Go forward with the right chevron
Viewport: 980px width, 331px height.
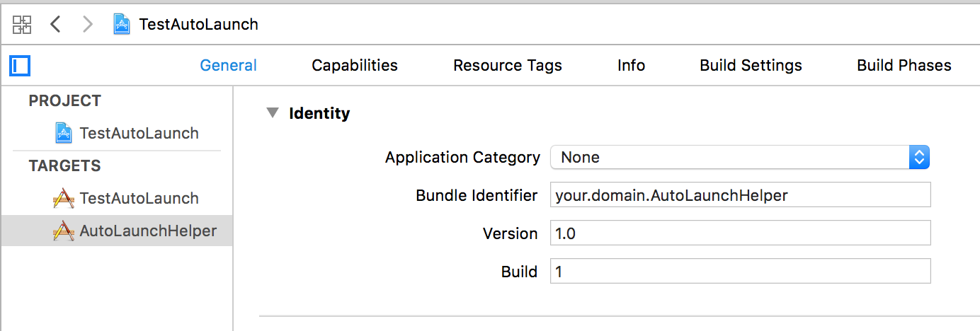point(88,25)
